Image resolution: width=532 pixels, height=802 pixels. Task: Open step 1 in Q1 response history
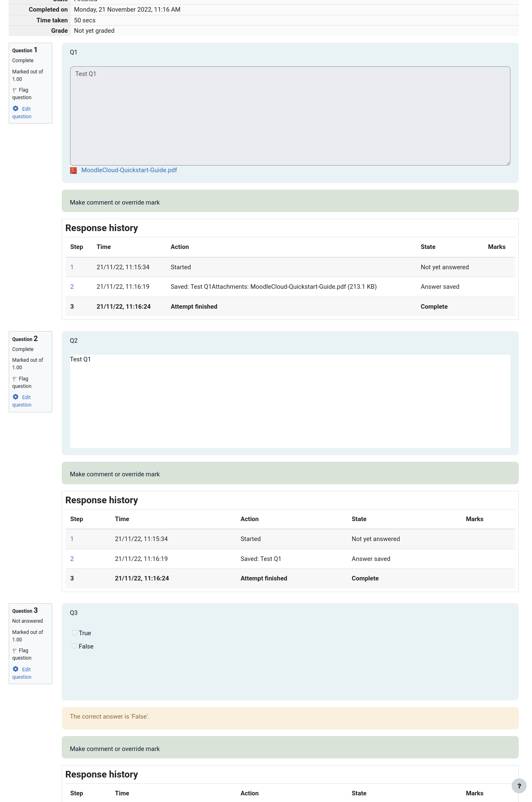tap(72, 267)
